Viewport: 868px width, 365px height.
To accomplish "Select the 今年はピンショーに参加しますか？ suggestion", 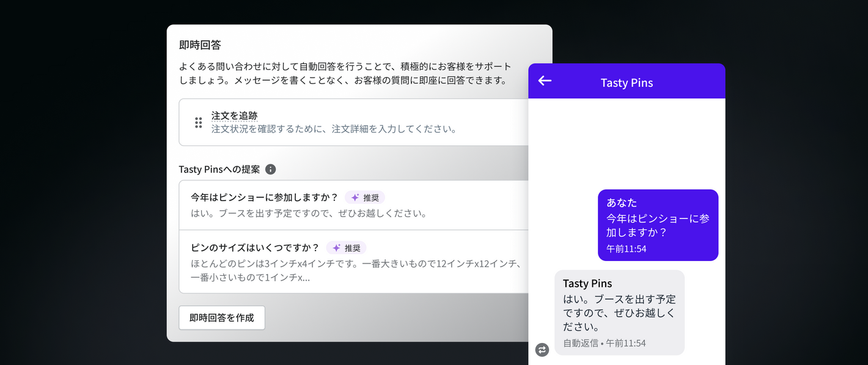I will point(355,205).
